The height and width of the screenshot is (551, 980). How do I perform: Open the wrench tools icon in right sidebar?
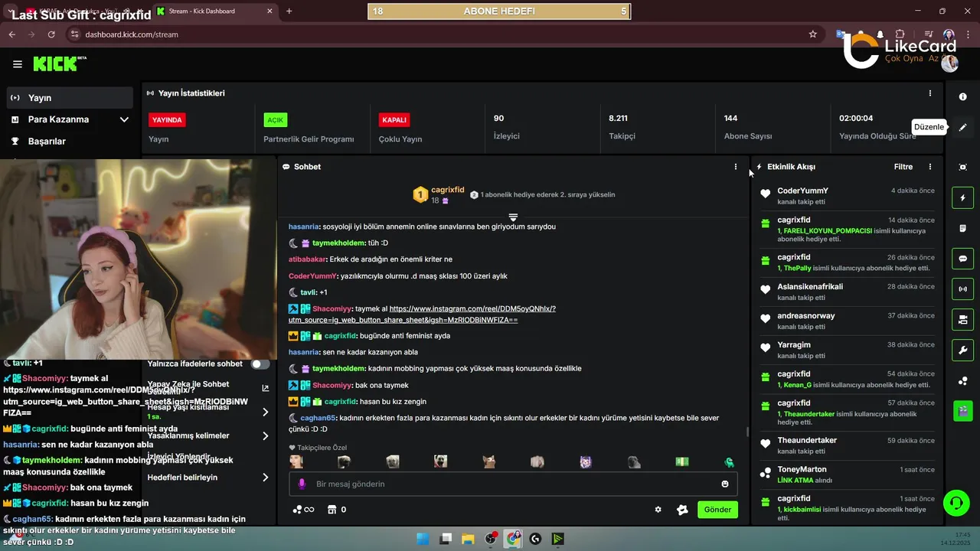coord(963,350)
